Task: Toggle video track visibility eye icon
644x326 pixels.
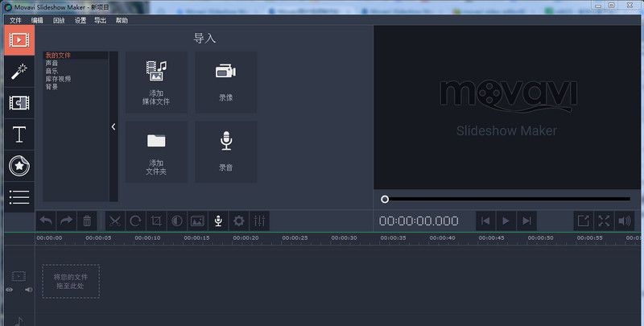Action: tap(10, 290)
